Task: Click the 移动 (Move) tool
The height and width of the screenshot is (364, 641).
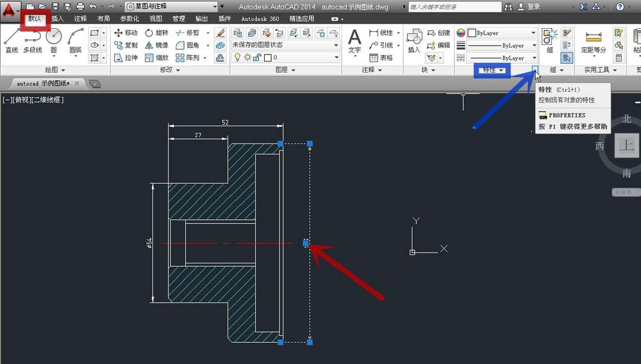Action: click(126, 33)
